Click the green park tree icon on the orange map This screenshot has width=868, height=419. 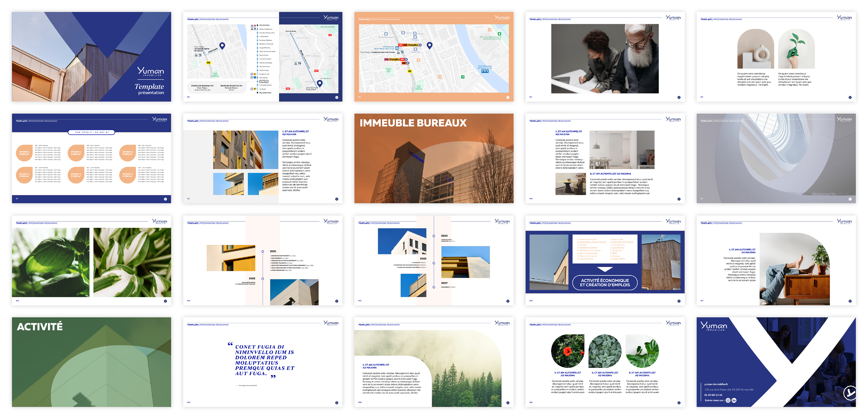tap(499, 34)
